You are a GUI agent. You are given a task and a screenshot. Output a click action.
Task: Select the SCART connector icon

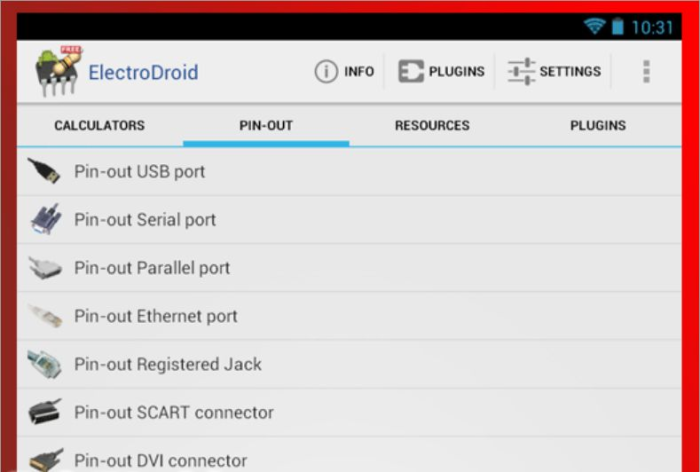45,412
